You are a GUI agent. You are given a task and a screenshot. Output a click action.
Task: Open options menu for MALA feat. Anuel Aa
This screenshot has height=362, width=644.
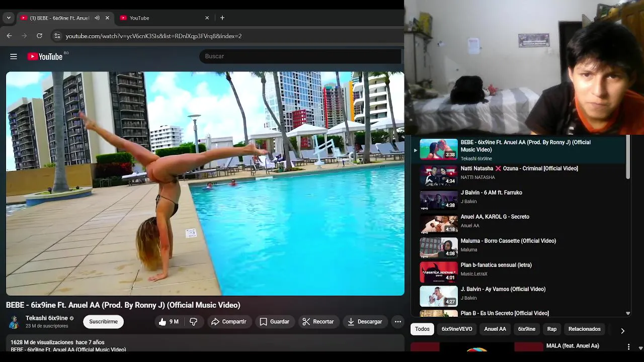[628, 347]
